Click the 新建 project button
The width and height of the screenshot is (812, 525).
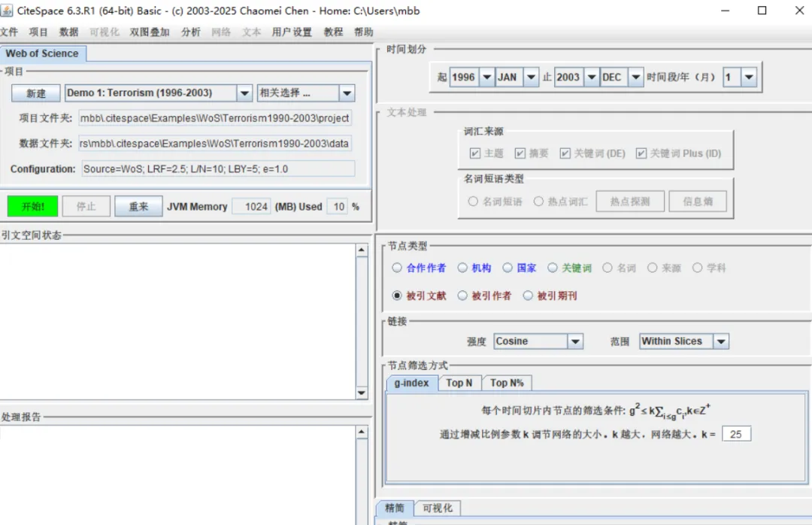point(36,93)
